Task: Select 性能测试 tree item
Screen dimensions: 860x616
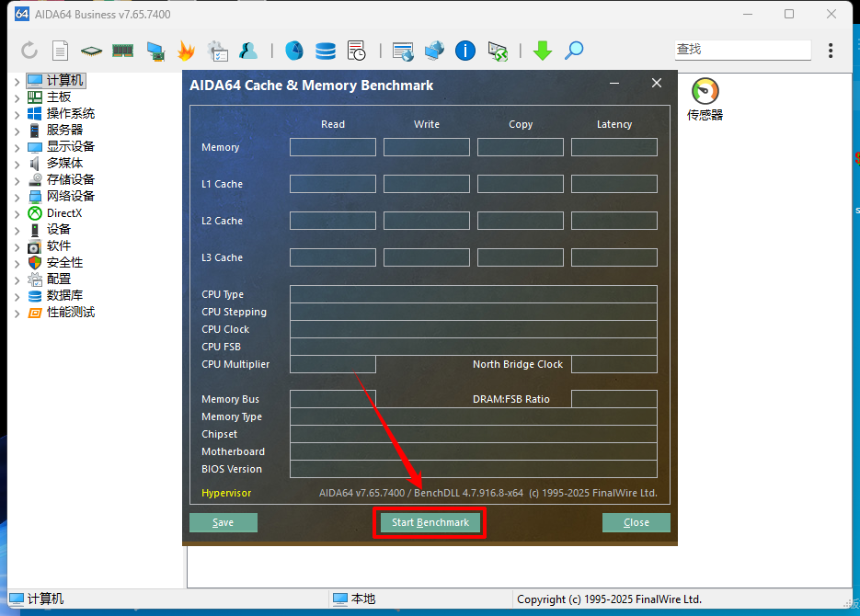Action: [x=71, y=313]
